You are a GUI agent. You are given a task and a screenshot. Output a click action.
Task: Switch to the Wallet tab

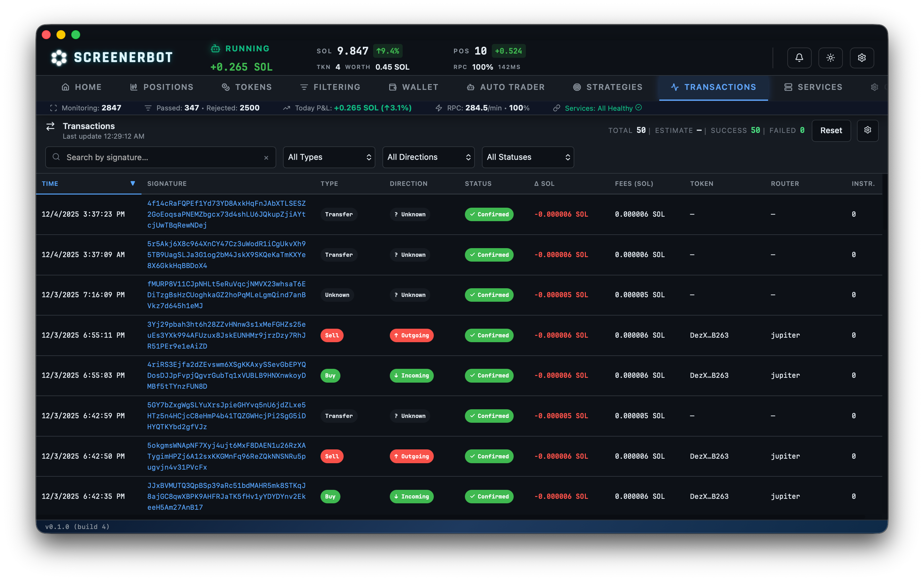click(413, 87)
